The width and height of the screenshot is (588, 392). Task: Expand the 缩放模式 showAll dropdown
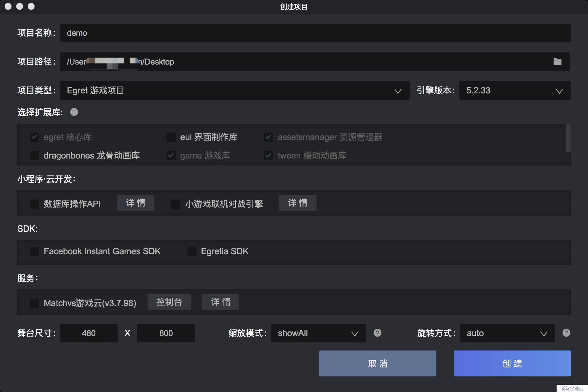click(x=318, y=333)
